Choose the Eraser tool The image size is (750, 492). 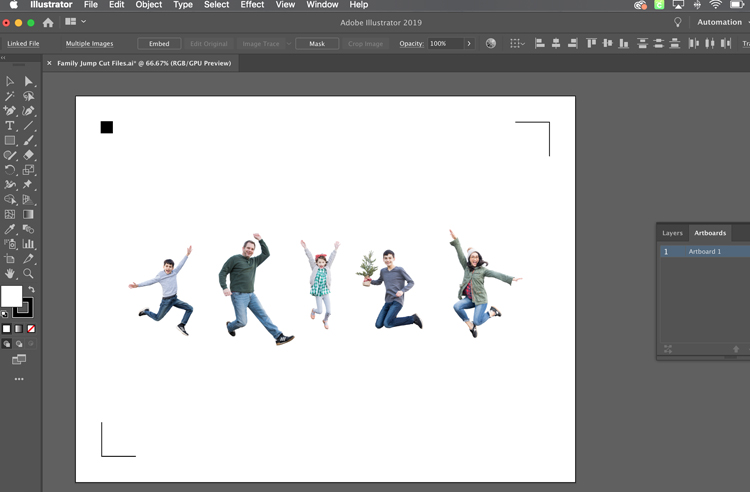tap(28, 155)
